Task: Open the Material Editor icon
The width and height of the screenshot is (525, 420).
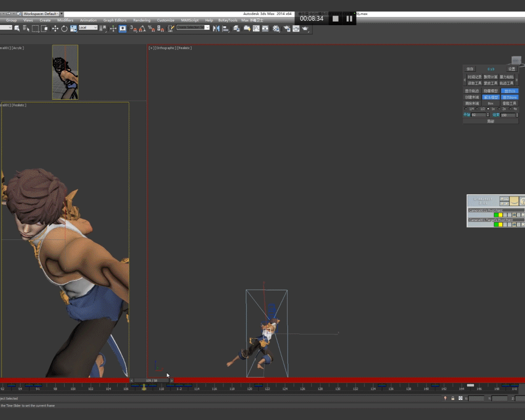Action: click(276, 28)
